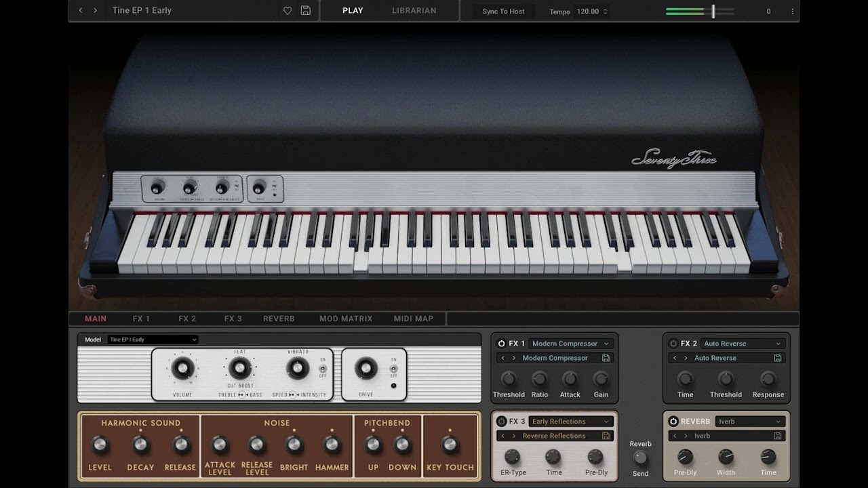This screenshot has width=868, height=488.
Task: Click the Tempo value field
Action: (x=589, y=12)
